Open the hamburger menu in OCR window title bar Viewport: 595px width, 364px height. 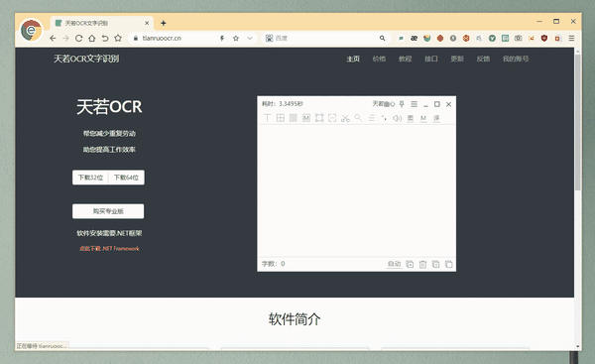[414, 104]
